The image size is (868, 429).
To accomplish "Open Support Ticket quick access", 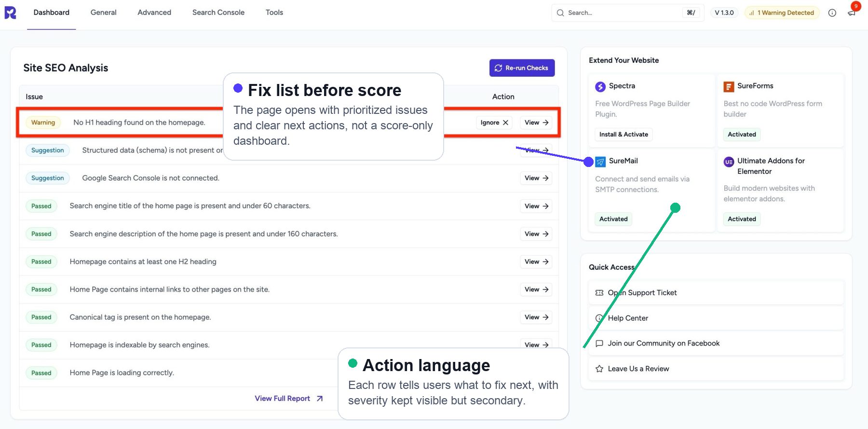I will pos(716,293).
